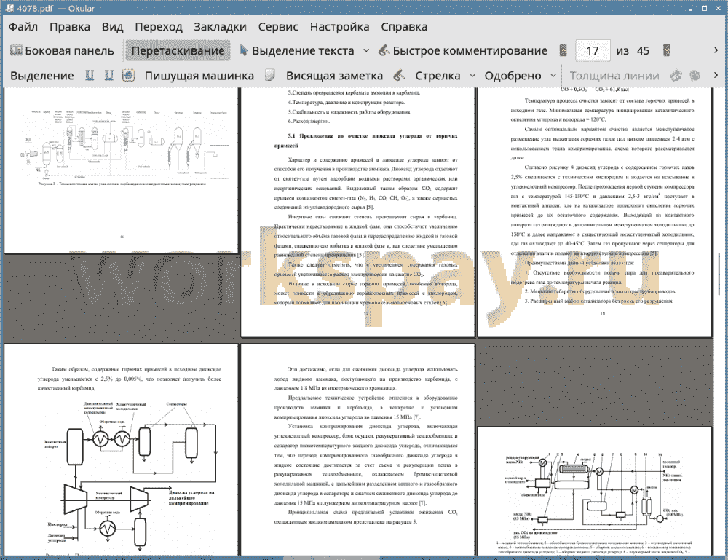Screen dimensions: 728x560
Task: Click the Толщина линии line width control
Action: 614,76
